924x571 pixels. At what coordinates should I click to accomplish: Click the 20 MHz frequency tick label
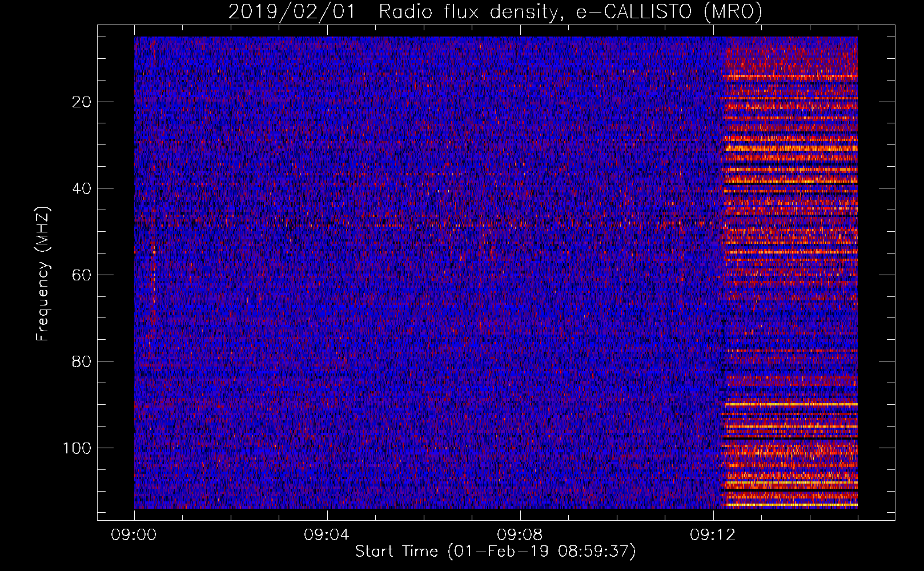point(82,102)
